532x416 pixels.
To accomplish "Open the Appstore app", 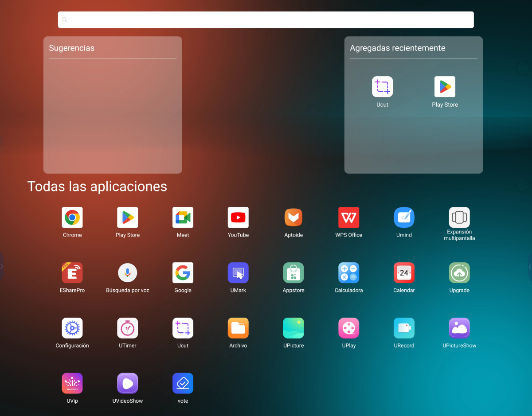I will tap(293, 273).
